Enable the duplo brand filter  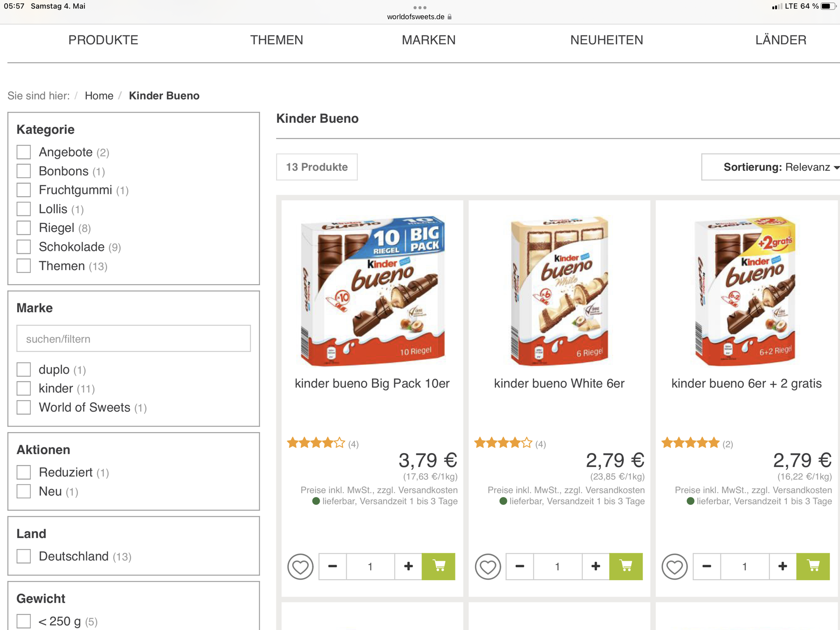tap(24, 369)
